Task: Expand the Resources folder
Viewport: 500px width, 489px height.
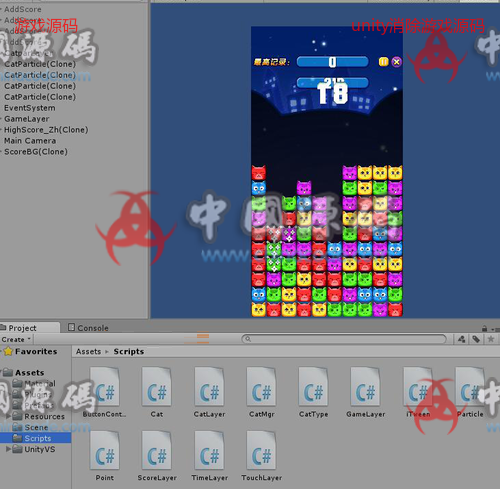Action: coord(8,416)
